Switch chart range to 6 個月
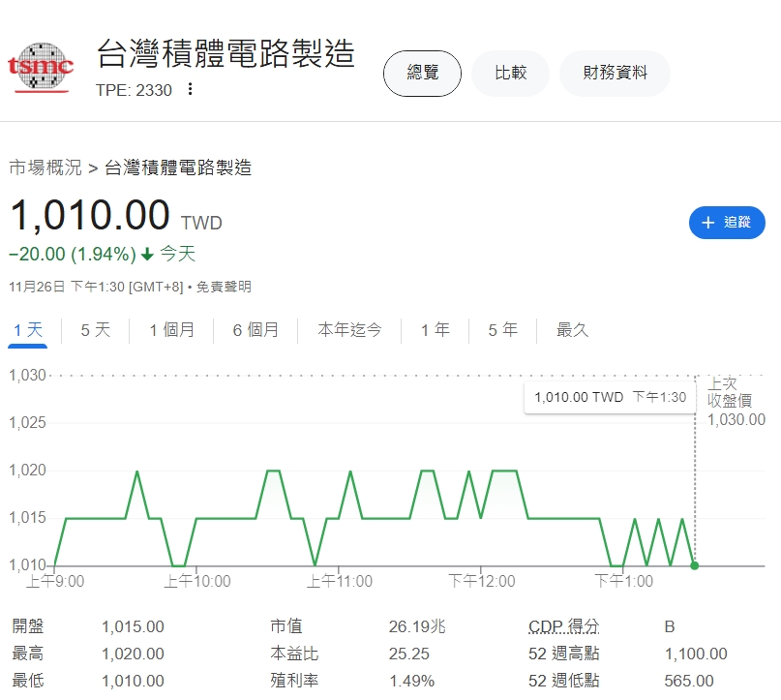 [255, 330]
